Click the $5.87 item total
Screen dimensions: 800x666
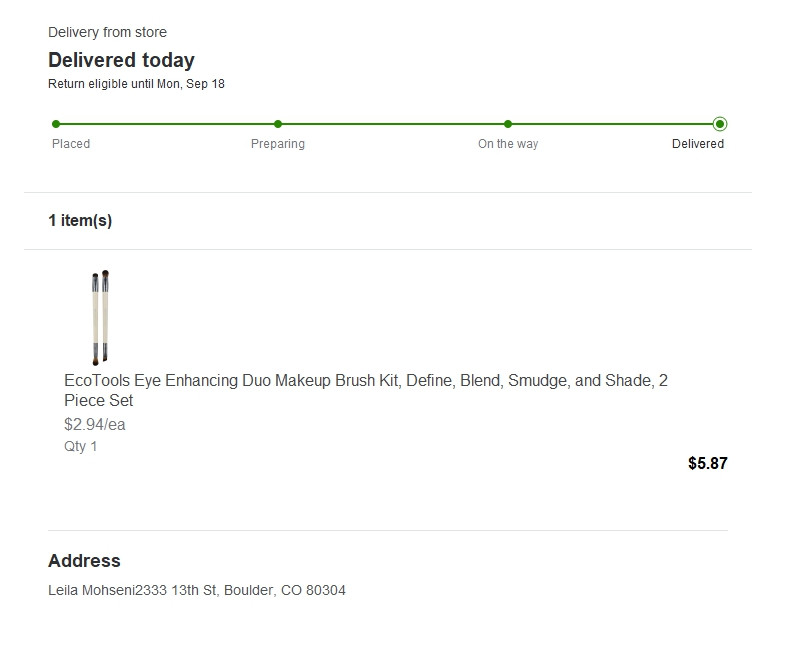point(708,463)
